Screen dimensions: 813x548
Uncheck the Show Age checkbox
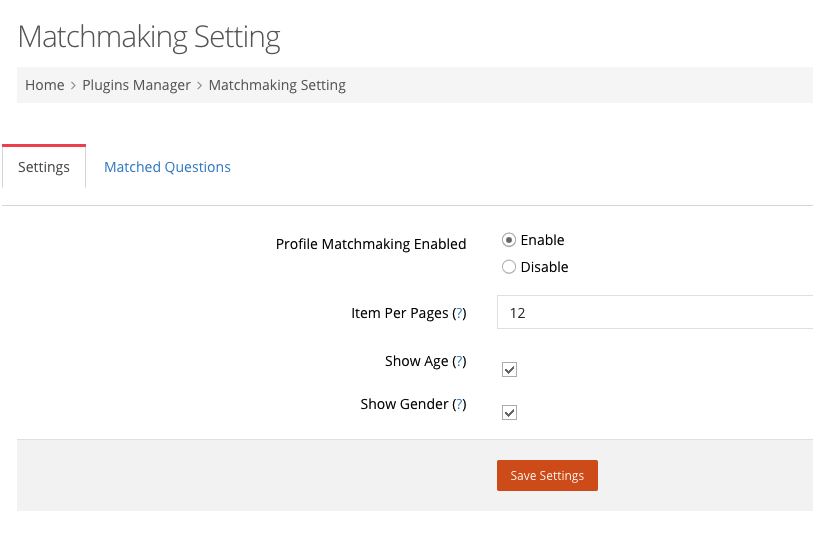click(x=509, y=370)
